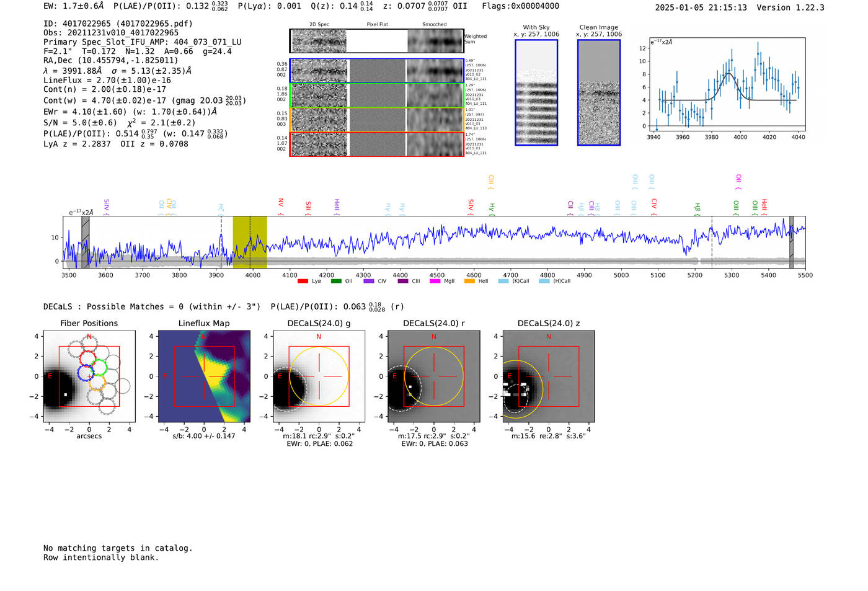Click the green-bordered fiber 2D spectrum row
Viewport: 868px width, 591px height.
376,95
